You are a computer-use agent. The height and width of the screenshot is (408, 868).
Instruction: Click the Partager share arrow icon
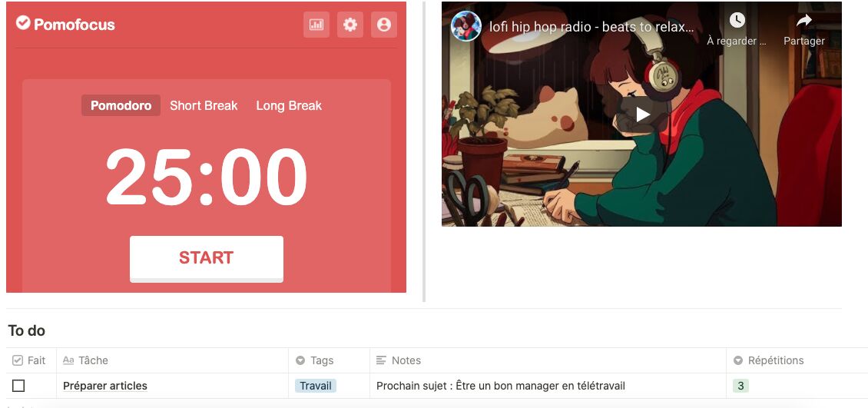(803, 21)
